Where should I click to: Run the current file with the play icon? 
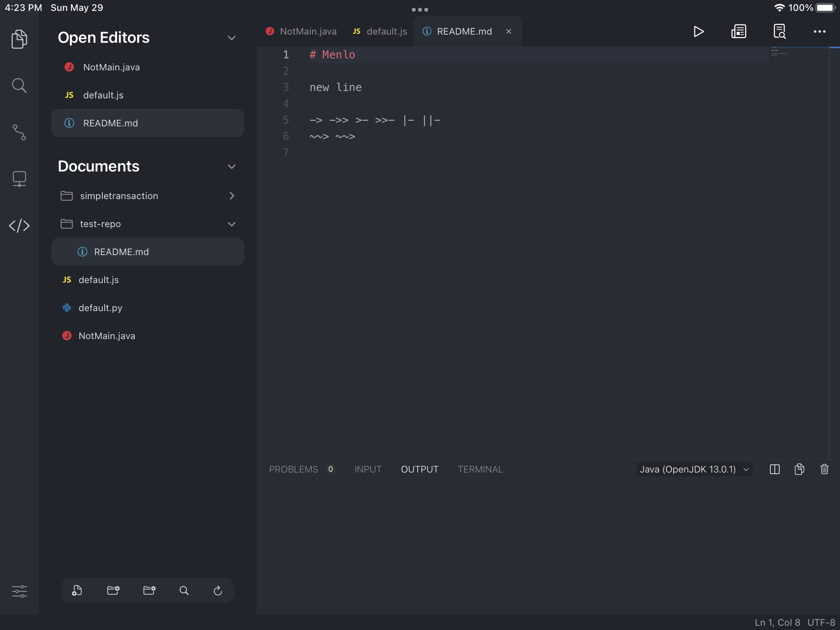click(x=698, y=31)
